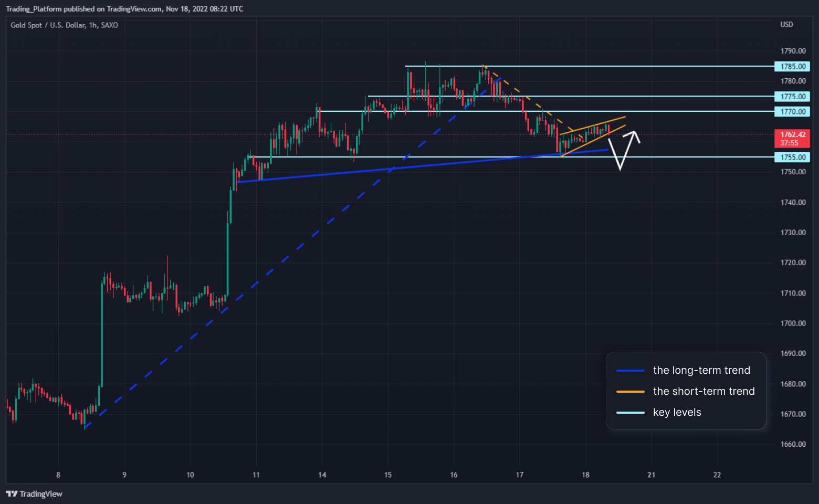Viewport: 819px width, 504px height.
Task: Click the 1690.00 price axis label
Action: 793,354
